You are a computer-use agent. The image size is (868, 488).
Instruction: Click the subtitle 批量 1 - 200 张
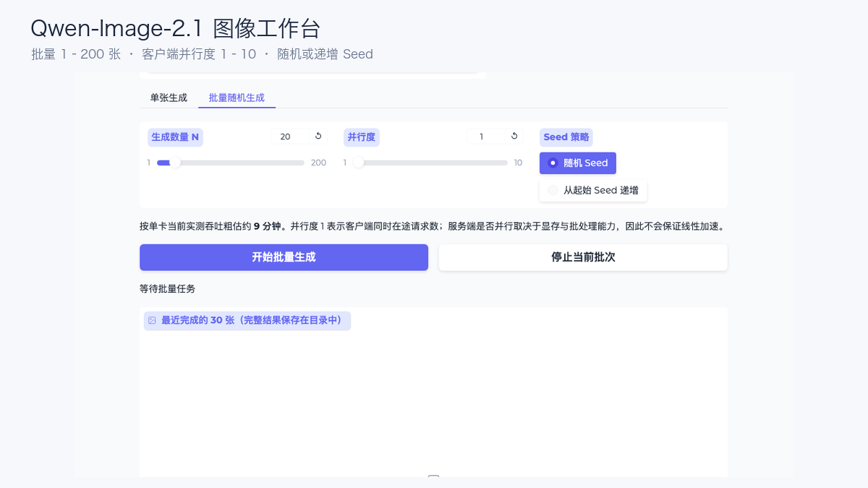[76, 54]
